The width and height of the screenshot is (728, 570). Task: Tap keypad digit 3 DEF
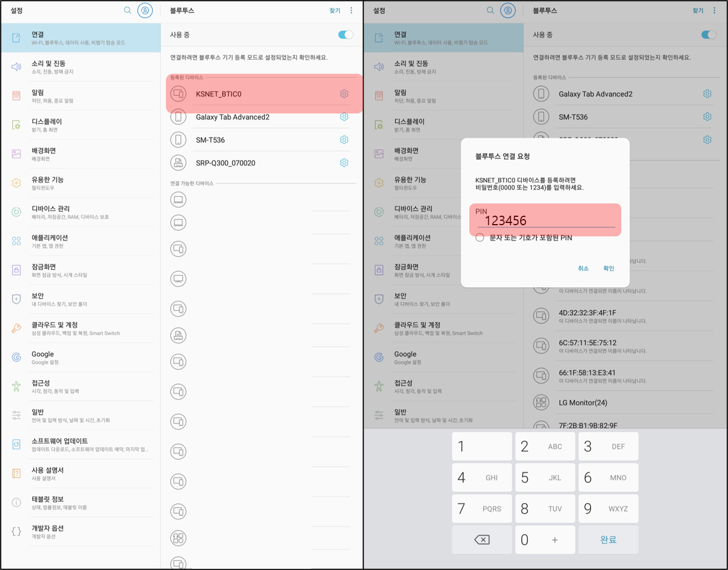click(608, 446)
